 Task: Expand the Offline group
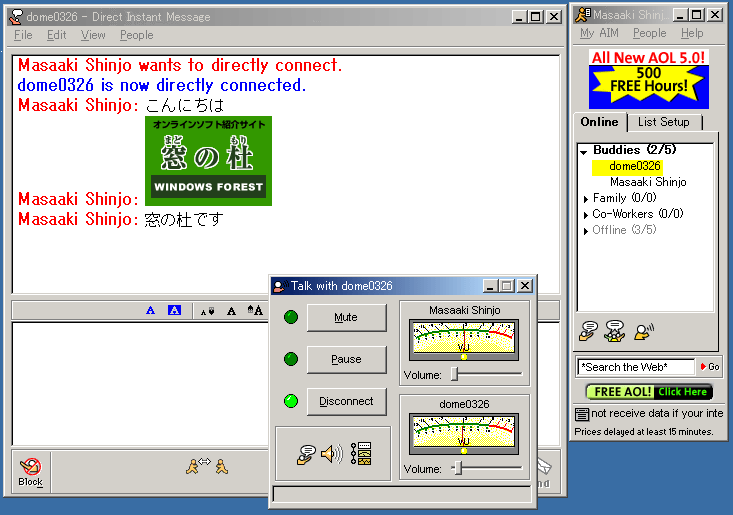(x=586, y=231)
